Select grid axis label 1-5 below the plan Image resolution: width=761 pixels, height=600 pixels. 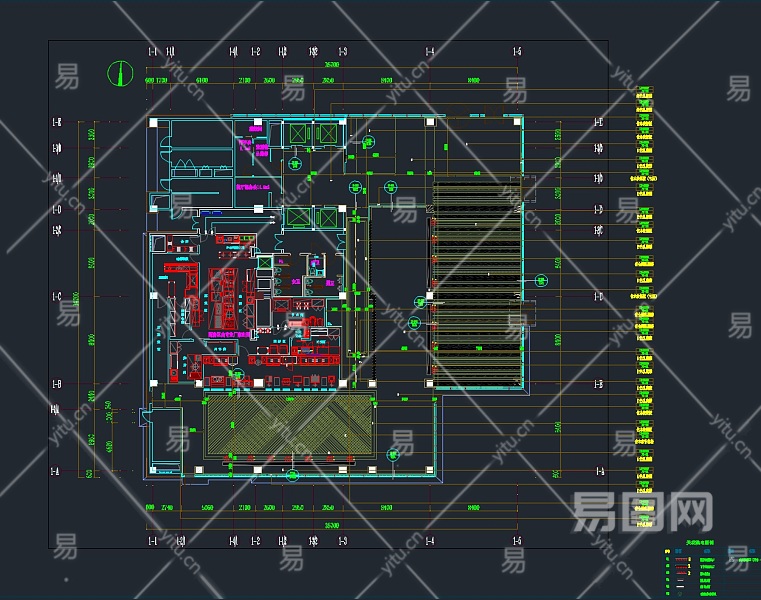point(517,540)
